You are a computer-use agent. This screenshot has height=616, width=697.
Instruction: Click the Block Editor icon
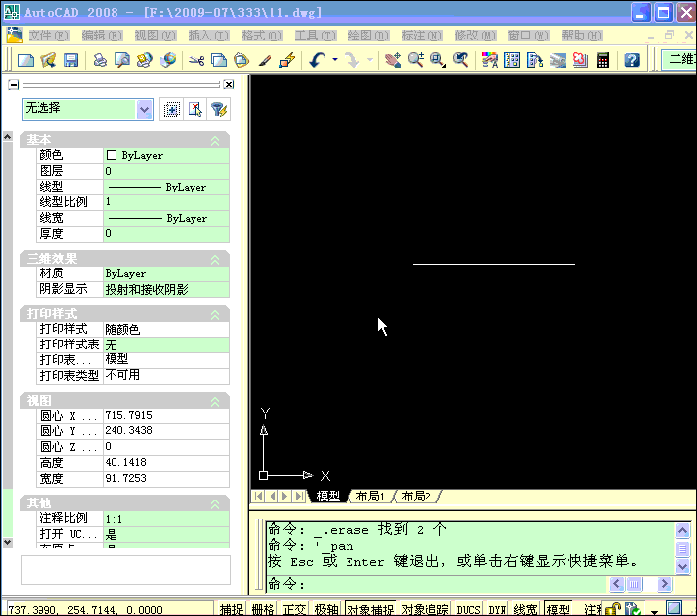click(287, 60)
